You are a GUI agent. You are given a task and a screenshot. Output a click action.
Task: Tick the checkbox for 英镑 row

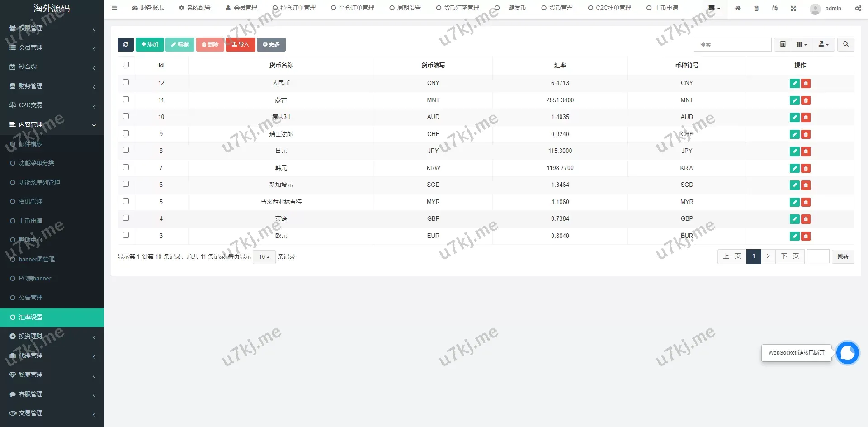point(126,218)
